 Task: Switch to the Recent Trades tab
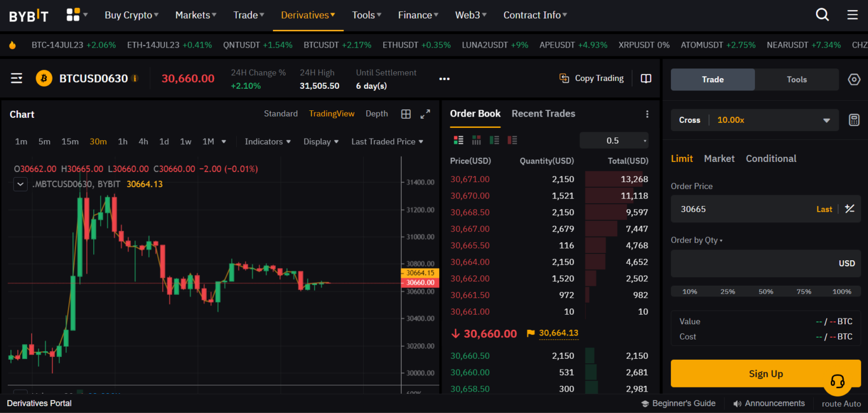(x=543, y=114)
